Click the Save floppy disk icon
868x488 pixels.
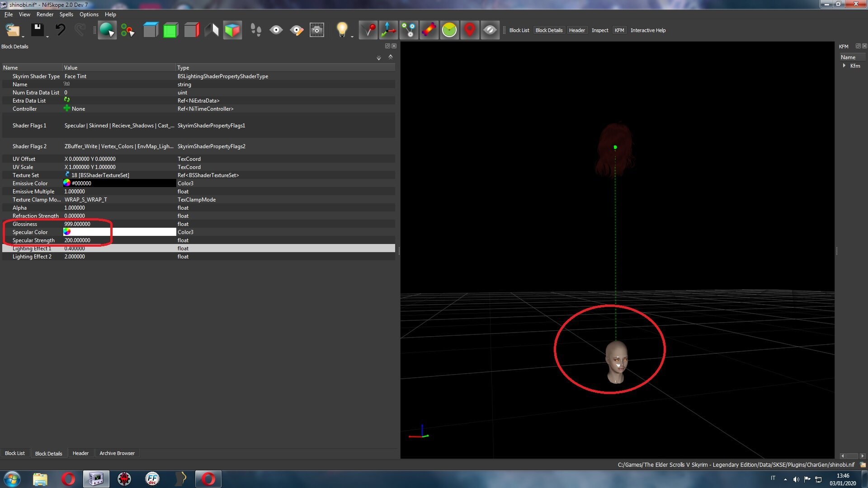pyautogui.click(x=37, y=30)
